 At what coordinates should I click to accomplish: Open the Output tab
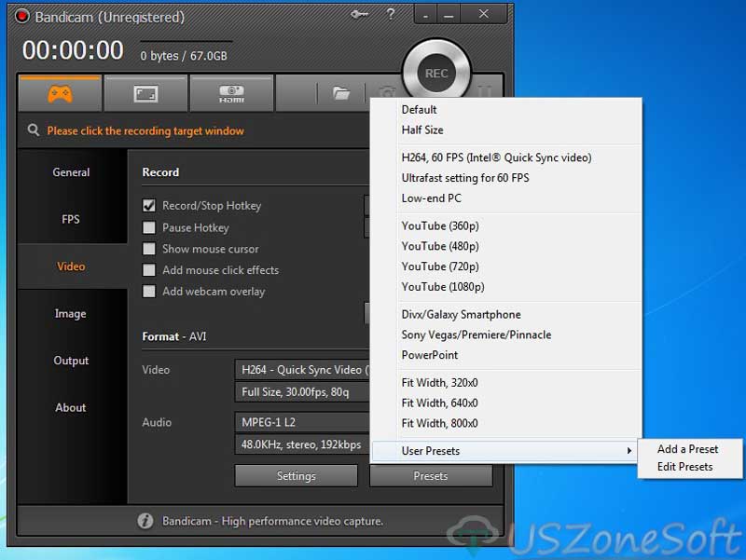pyautogui.click(x=73, y=361)
